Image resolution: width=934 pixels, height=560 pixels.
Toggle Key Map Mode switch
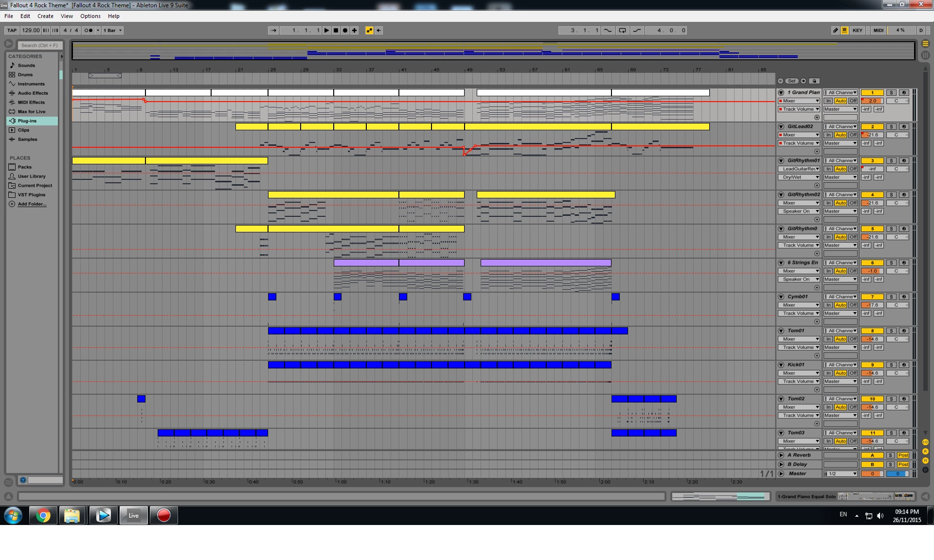point(857,30)
